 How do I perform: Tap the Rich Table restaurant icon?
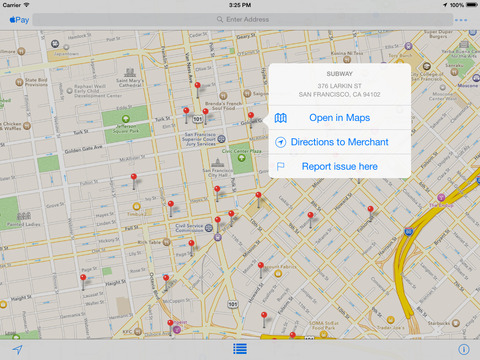coord(166,242)
